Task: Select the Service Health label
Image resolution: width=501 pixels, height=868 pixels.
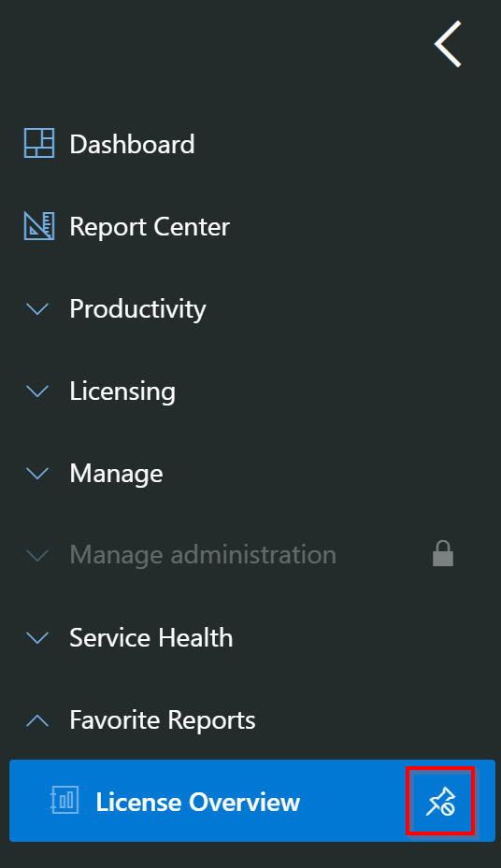Action: click(151, 638)
